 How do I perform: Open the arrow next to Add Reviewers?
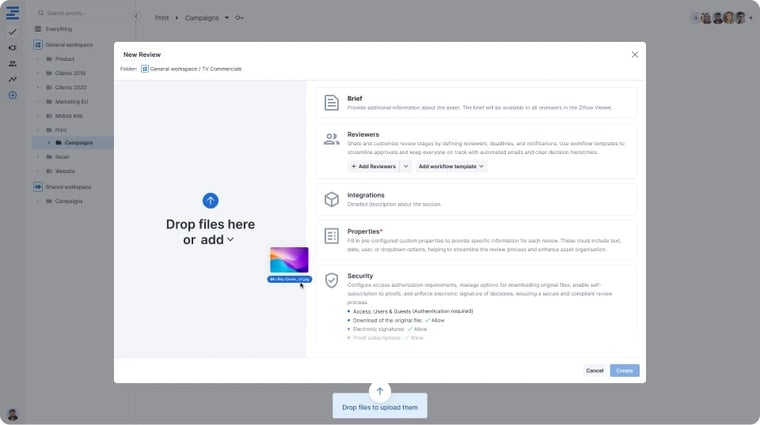[x=406, y=166]
